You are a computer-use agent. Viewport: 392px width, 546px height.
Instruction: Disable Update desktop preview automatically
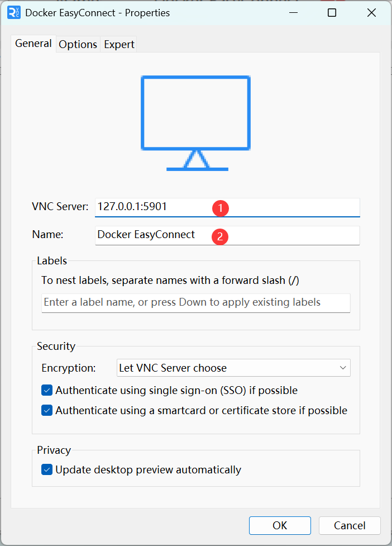click(47, 470)
